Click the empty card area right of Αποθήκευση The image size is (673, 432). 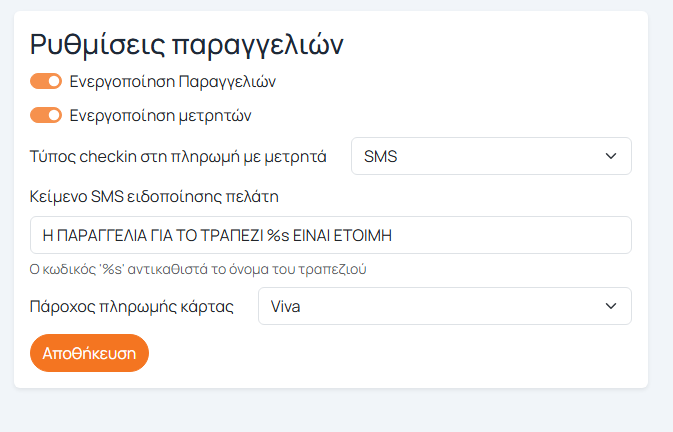coord(400,353)
